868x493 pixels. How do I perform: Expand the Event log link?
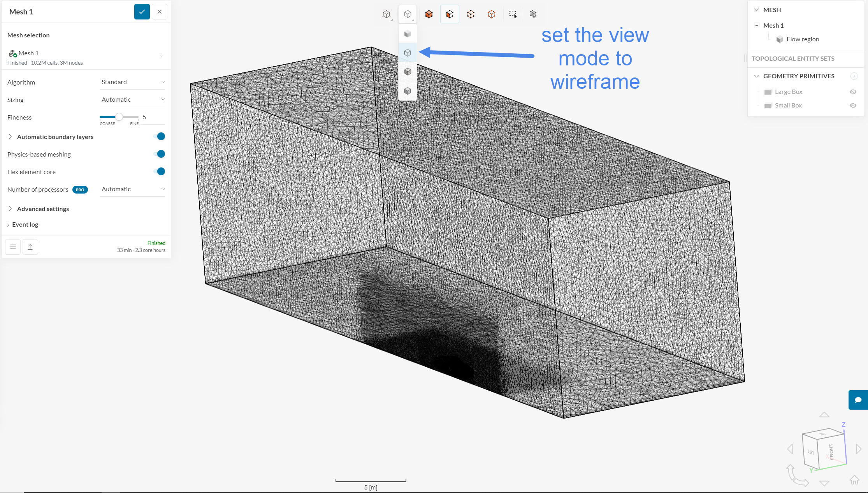[x=25, y=224]
